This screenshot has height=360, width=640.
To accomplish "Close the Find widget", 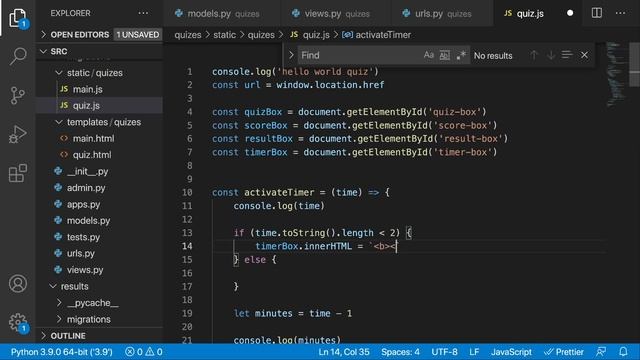I will pyautogui.click(x=584, y=55).
